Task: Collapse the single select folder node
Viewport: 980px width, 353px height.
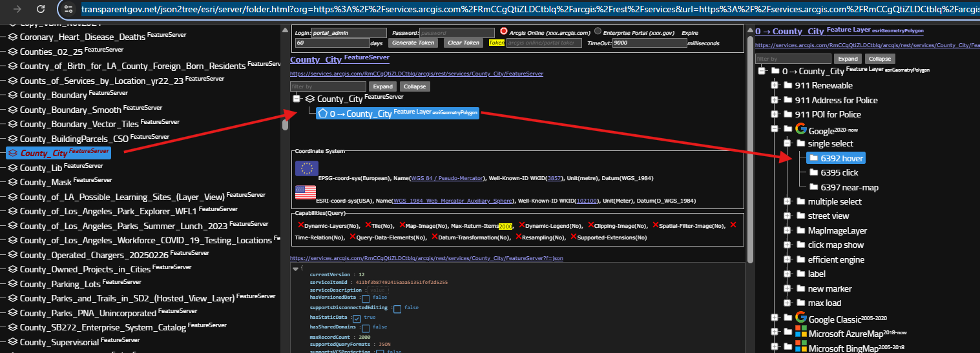Action: coord(787,143)
